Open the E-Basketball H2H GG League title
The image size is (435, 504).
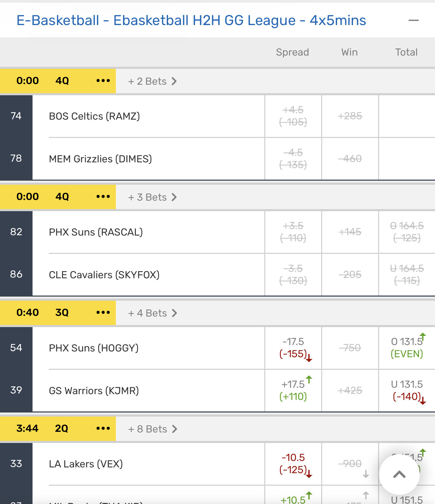[x=191, y=21]
